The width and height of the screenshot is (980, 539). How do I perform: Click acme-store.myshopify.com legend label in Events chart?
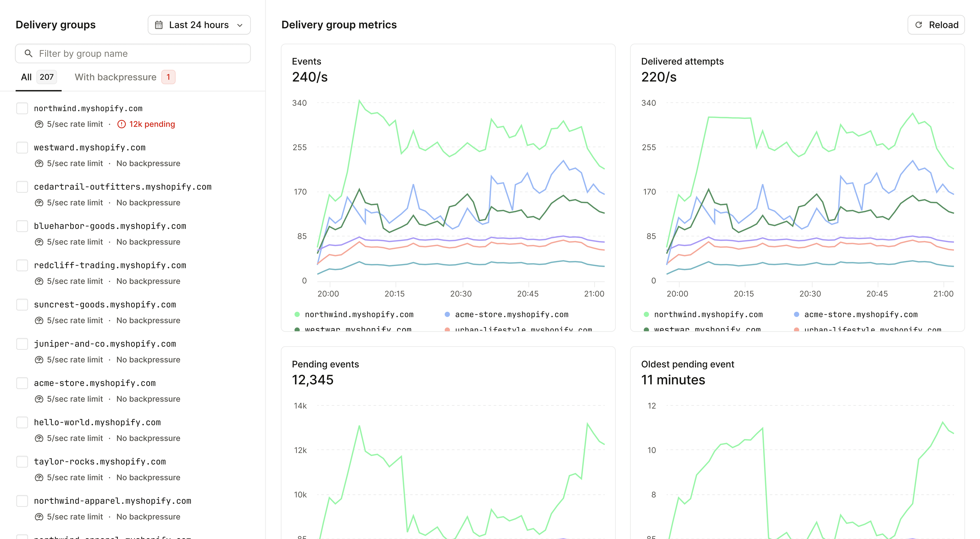click(x=512, y=315)
